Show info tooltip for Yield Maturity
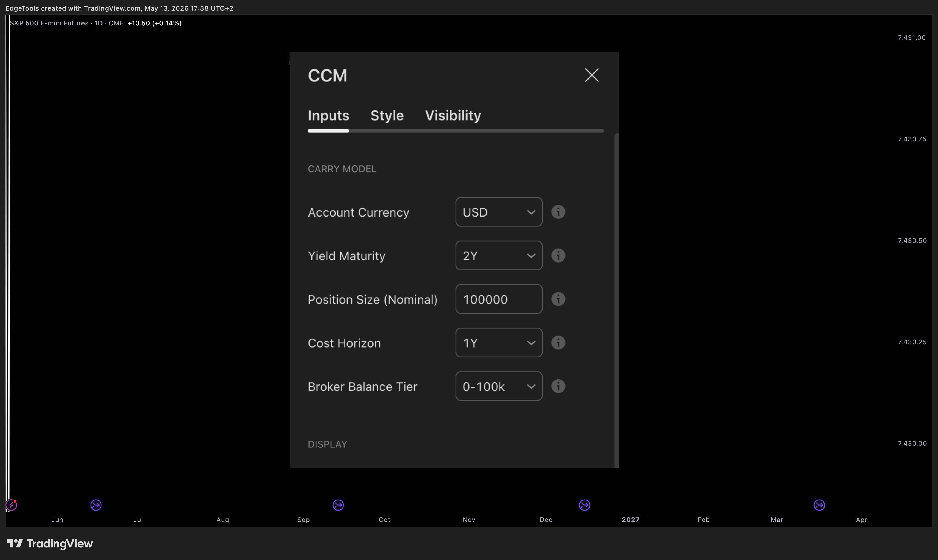The height and width of the screenshot is (560, 938). pos(558,255)
